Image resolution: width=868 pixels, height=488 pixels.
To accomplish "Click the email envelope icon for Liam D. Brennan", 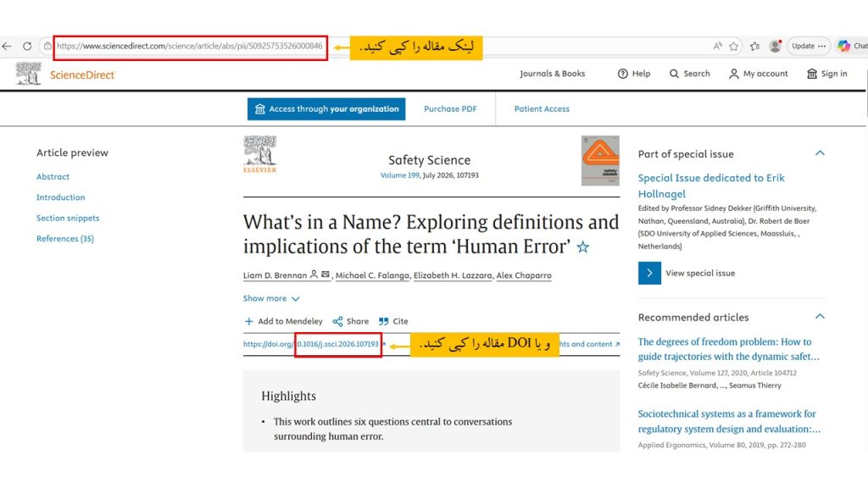I will pyautogui.click(x=325, y=274).
